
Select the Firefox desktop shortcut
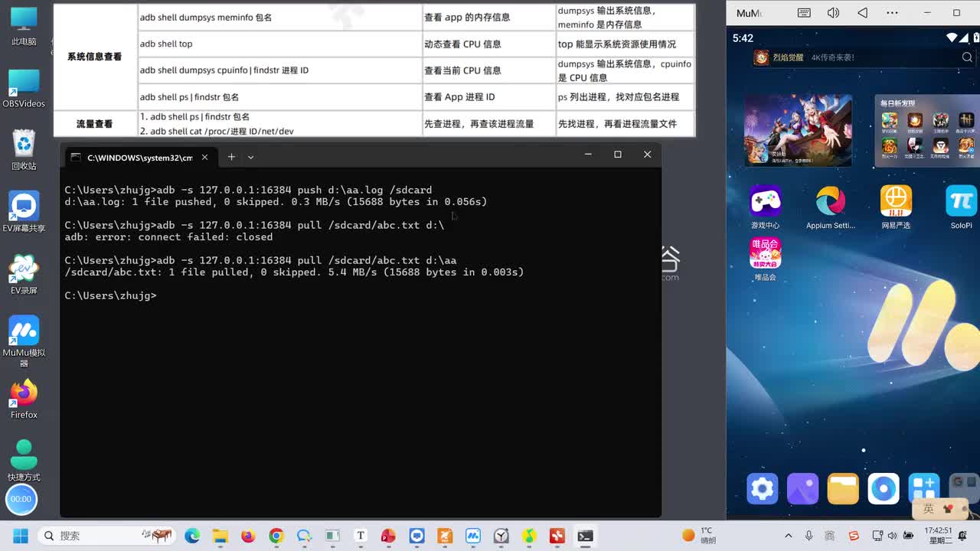(24, 399)
